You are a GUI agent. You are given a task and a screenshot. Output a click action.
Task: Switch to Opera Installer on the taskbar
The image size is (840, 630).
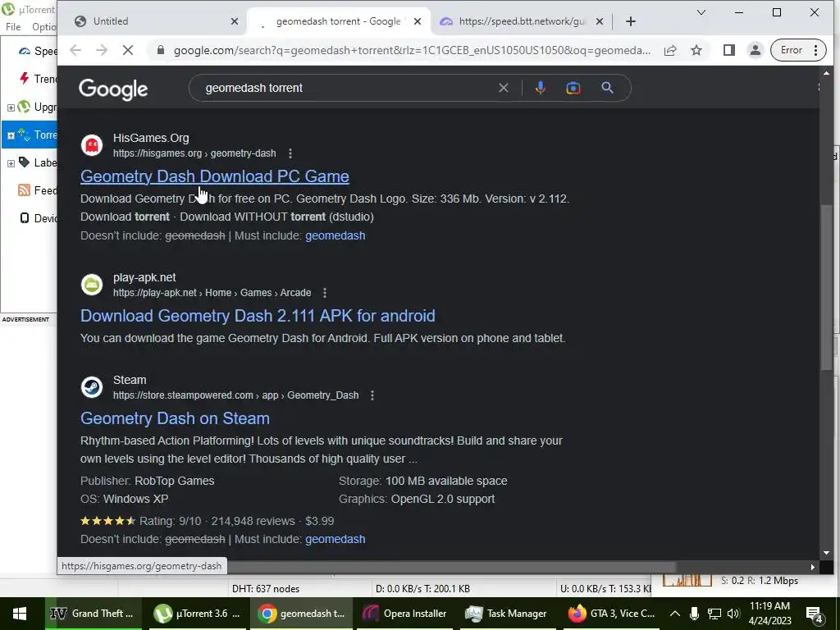[405, 614]
